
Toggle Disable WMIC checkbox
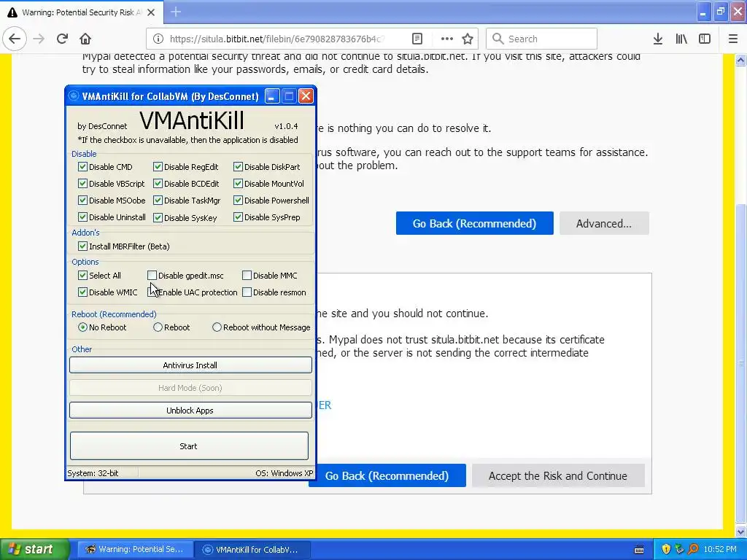[x=82, y=292]
